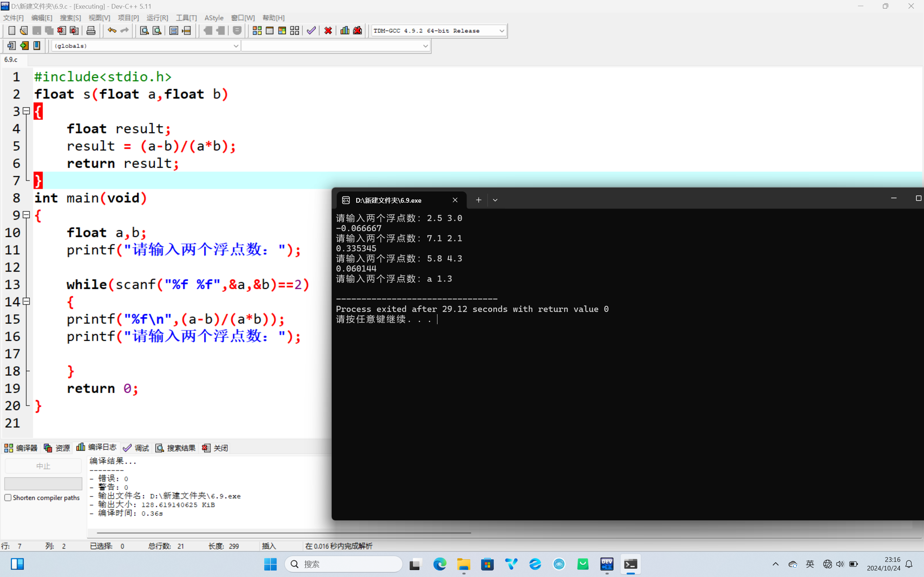Screen dimensions: 924x577
Task: Click the Find magnifier toolbar icon
Action: (x=144, y=31)
